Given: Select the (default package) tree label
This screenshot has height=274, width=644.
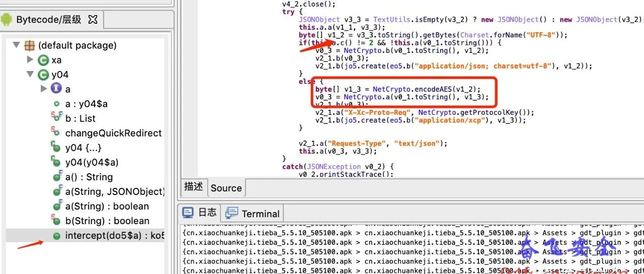Looking at the screenshot, I should [77, 45].
